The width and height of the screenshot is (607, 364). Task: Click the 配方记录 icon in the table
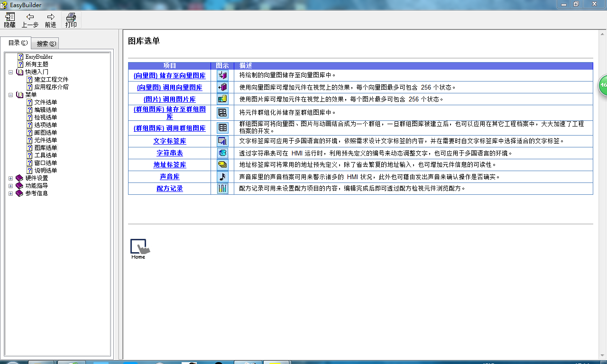[222, 188]
